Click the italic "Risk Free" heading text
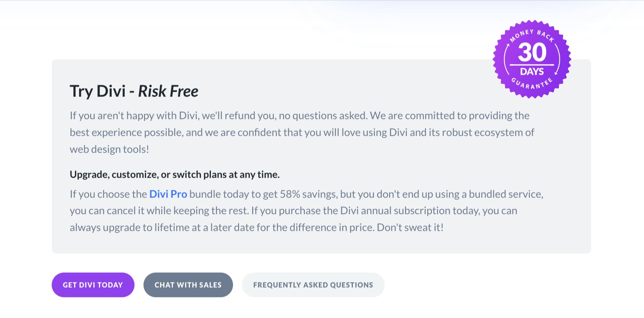This screenshot has height=318, width=644. click(x=168, y=91)
